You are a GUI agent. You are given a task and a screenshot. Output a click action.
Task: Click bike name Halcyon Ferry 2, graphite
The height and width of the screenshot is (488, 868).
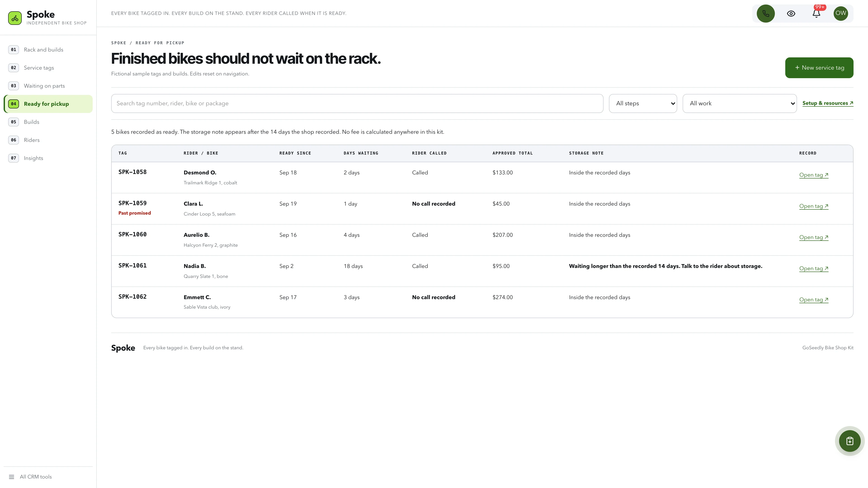210,245
